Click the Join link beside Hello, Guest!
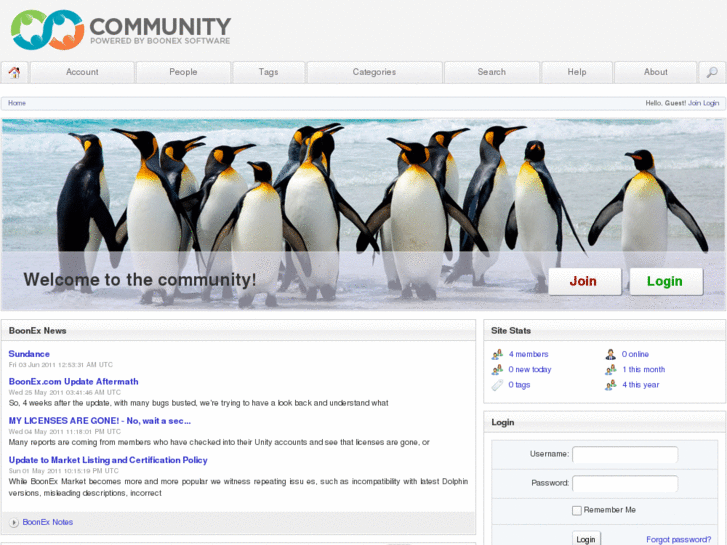The width and height of the screenshot is (727, 545). (694, 103)
